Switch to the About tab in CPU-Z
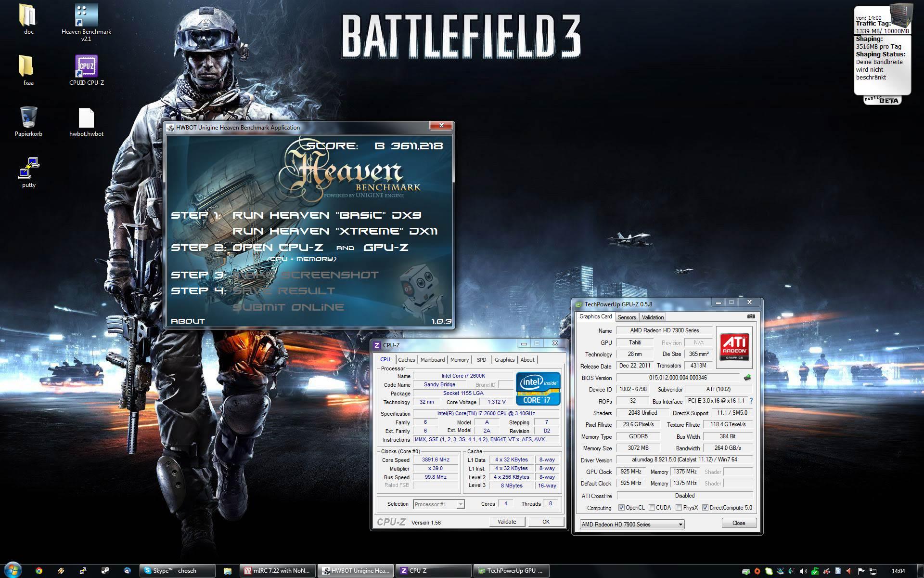924x578 pixels. 527,360
